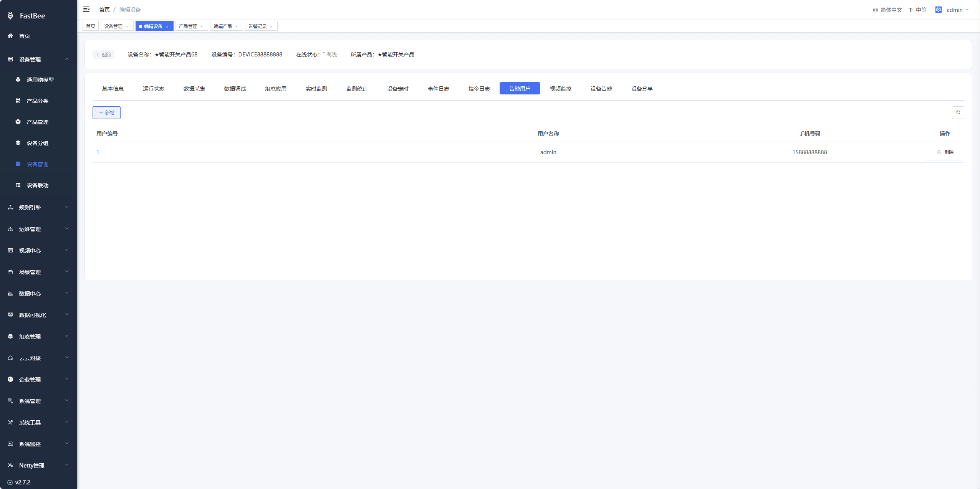Expand the 视频中心 menu chevron
The width and height of the screenshot is (980, 489).
pos(67,250)
